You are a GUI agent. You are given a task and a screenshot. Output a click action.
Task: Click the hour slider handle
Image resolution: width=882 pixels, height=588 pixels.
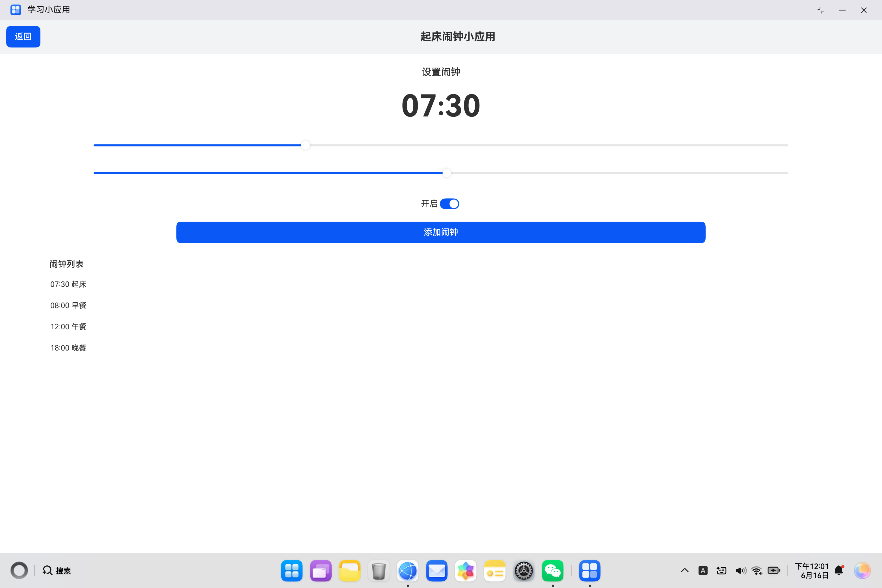[x=306, y=145]
